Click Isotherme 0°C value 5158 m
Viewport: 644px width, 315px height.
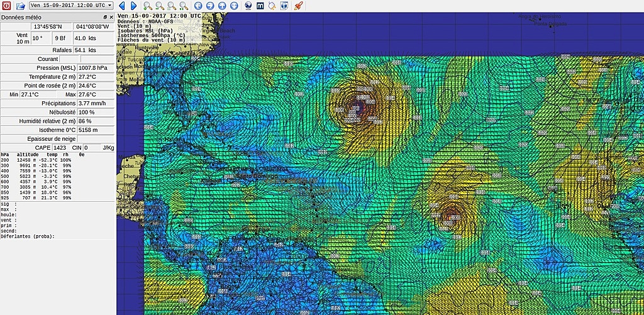[x=96, y=130]
